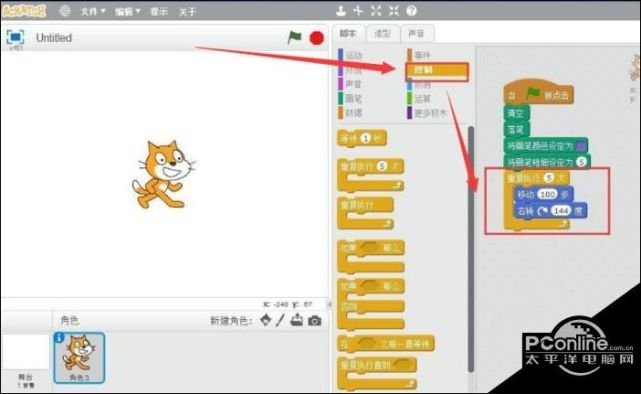Create new sprite from camera icon

pos(314,320)
